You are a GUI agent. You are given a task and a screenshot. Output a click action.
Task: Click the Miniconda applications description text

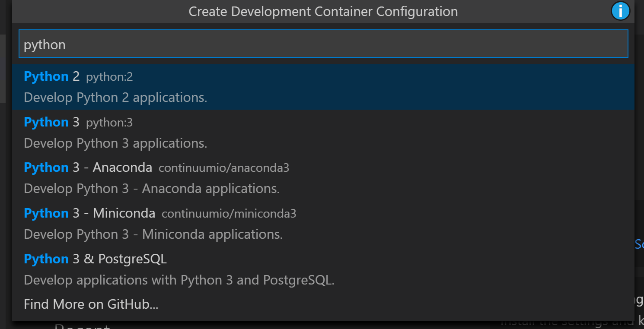tap(153, 235)
